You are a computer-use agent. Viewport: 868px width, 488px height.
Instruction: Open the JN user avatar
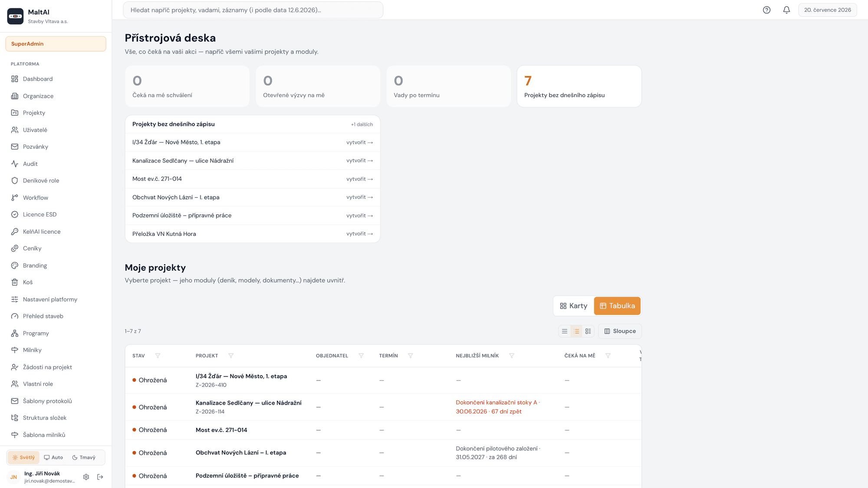[x=13, y=477]
